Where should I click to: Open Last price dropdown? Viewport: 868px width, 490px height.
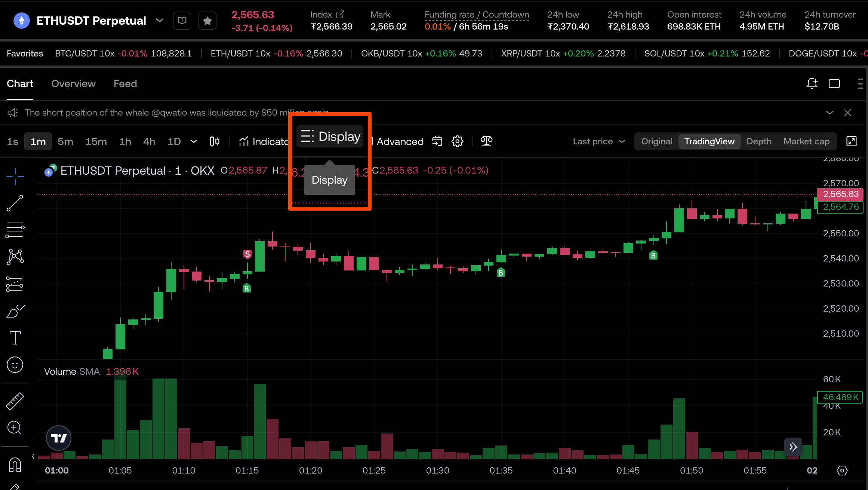[x=598, y=141]
